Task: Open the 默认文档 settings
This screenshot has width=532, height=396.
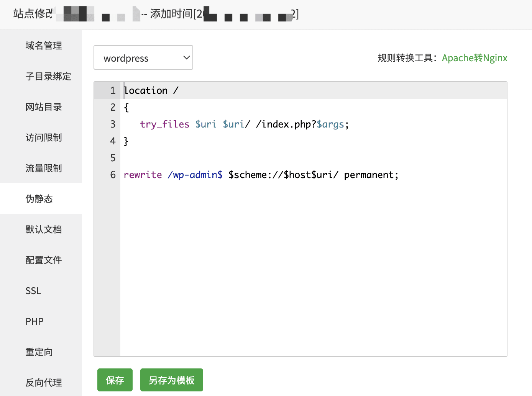Action: tap(43, 229)
